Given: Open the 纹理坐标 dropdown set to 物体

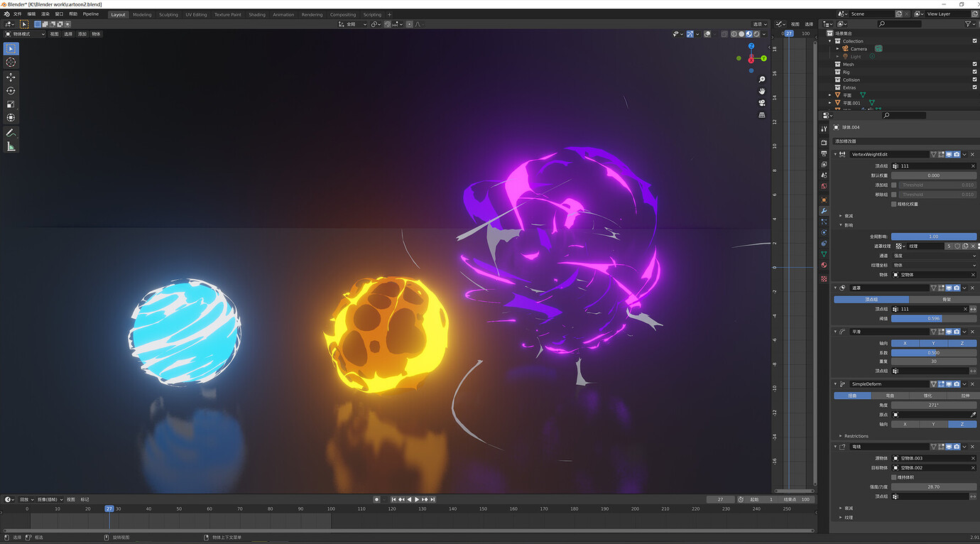Looking at the screenshot, I should 934,265.
